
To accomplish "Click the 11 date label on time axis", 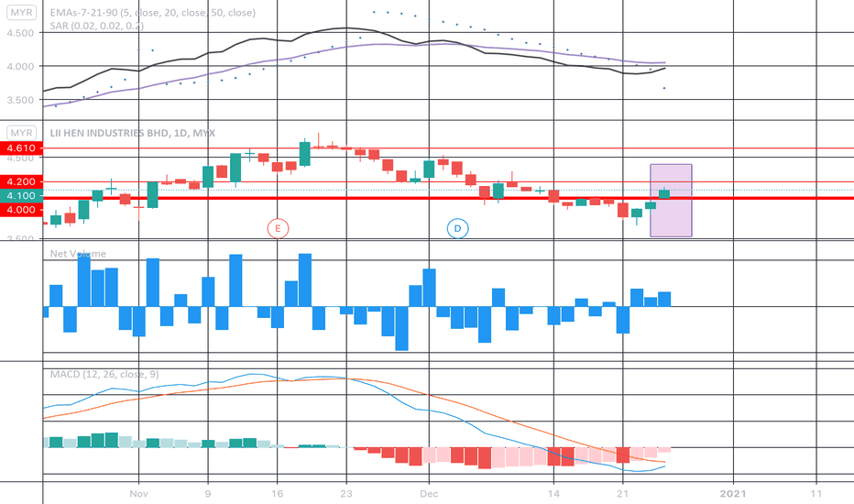I will (x=816, y=494).
